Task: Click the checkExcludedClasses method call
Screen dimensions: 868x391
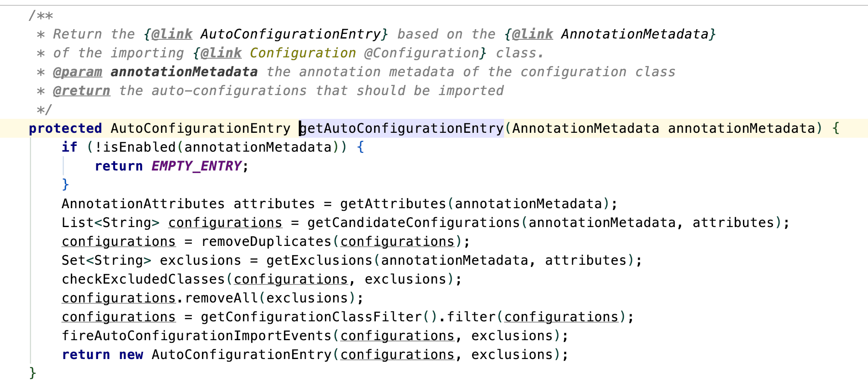Action: tap(143, 279)
